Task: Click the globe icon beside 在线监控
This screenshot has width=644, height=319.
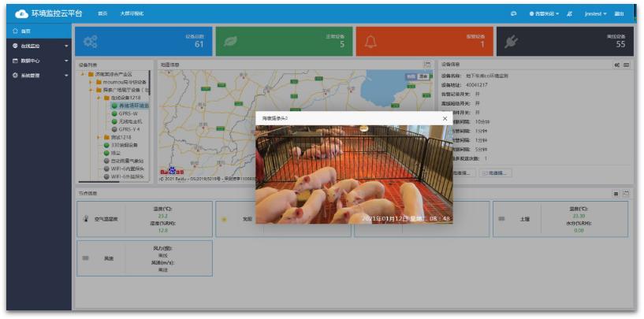Action: [15, 46]
